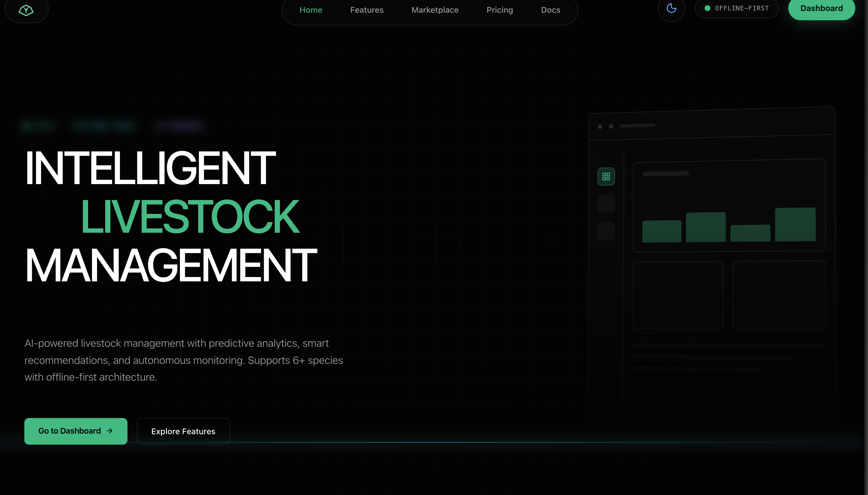868x495 pixels.
Task: Click the second placeholder square in mockup sidebar
Action: coord(606,204)
